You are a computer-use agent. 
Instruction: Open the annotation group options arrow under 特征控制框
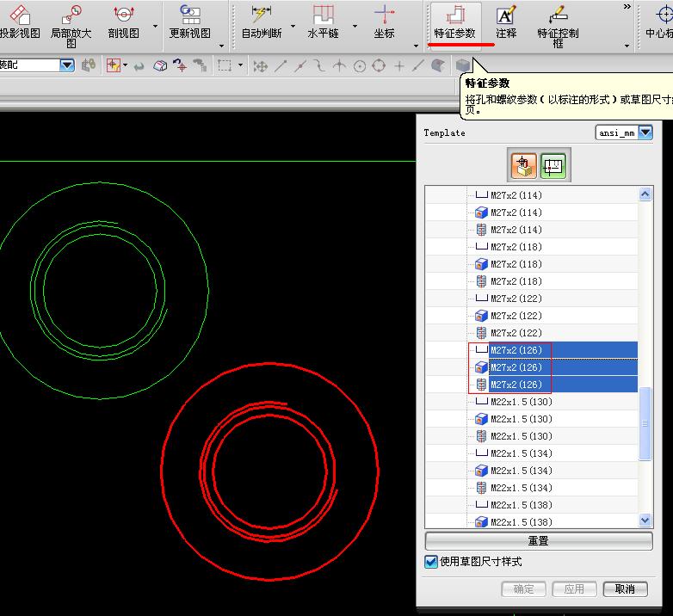(x=627, y=46)
